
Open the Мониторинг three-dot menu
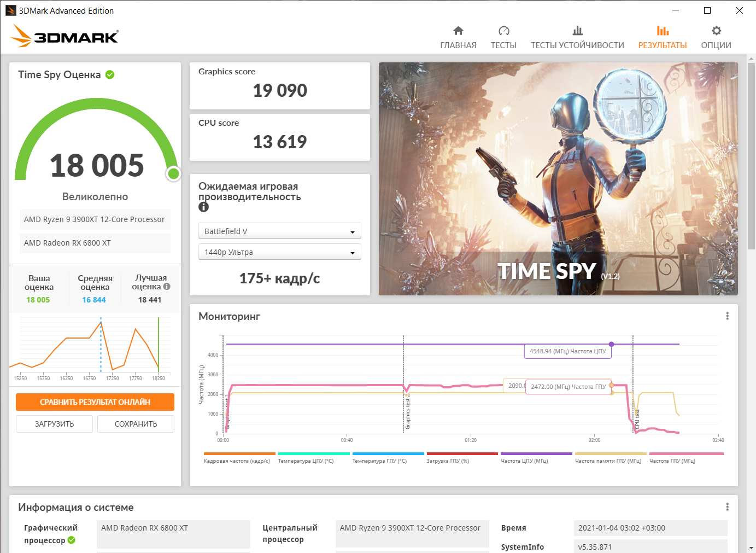point(727,316)
